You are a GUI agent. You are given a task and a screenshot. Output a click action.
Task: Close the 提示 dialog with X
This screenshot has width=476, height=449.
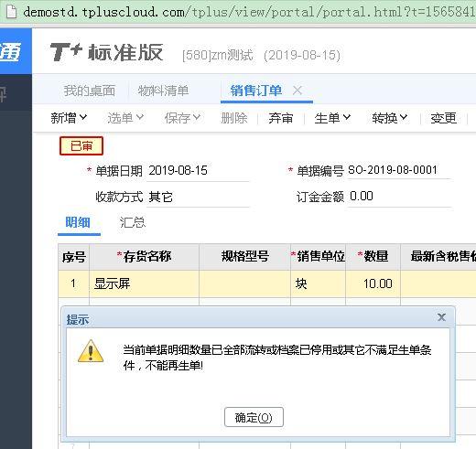click(x=441, y=317)
